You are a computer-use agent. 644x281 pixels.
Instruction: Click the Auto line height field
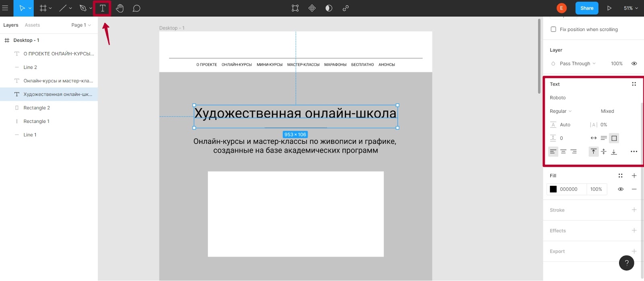(565, 125)
